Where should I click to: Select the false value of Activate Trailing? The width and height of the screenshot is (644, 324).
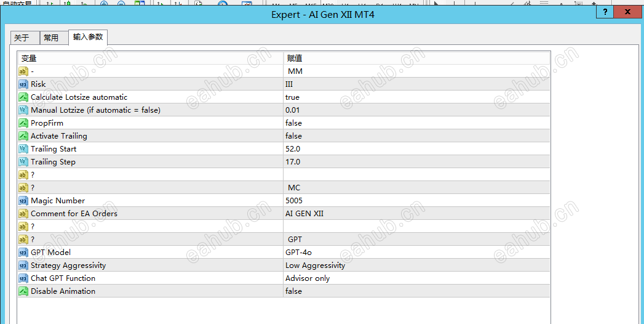pyautogui.click(x=293, y=136)
